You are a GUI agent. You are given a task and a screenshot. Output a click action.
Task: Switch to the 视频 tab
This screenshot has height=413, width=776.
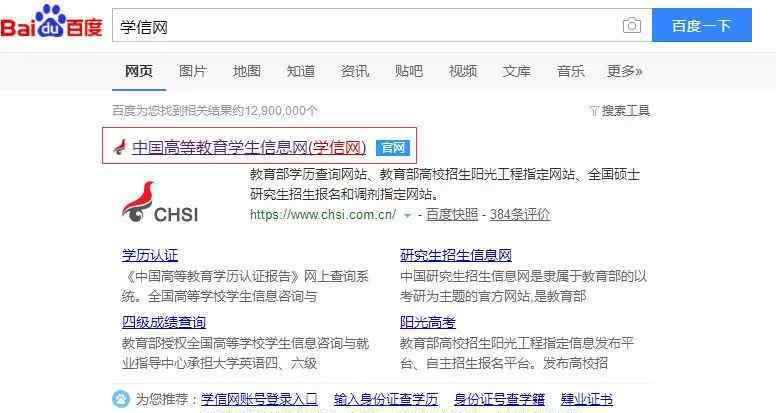click(x=463, y=71)
